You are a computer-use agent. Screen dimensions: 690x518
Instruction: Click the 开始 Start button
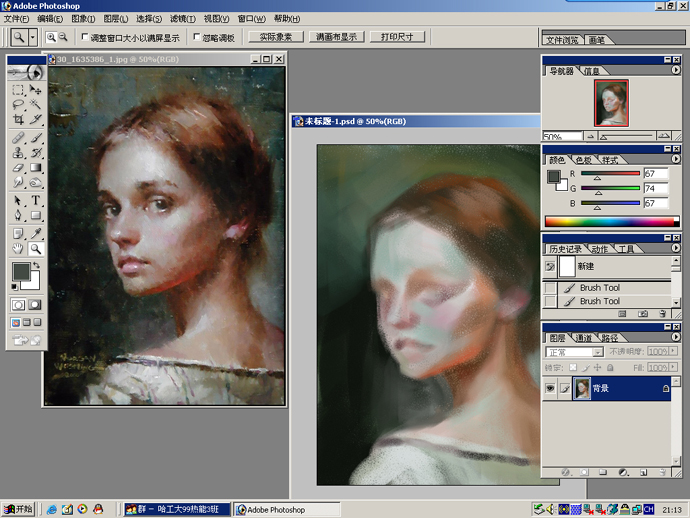18,509
